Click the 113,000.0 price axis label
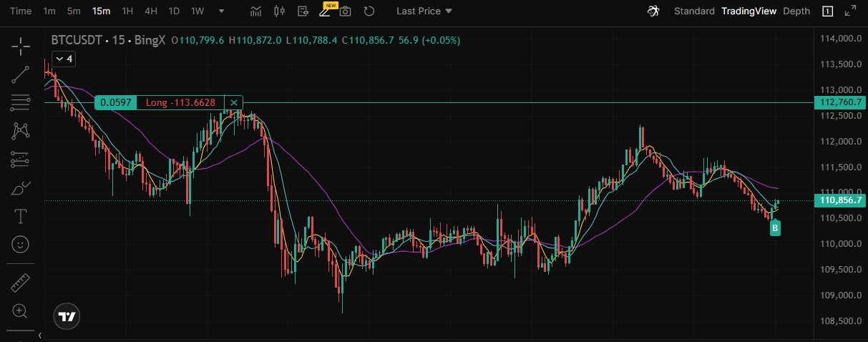 (x=840, y=89)
